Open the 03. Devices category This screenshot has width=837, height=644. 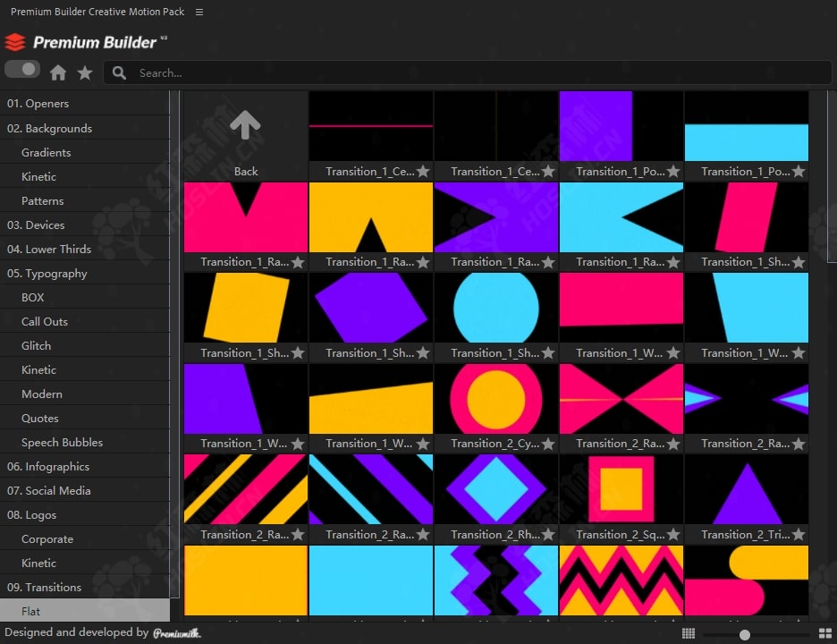[85, 225]
